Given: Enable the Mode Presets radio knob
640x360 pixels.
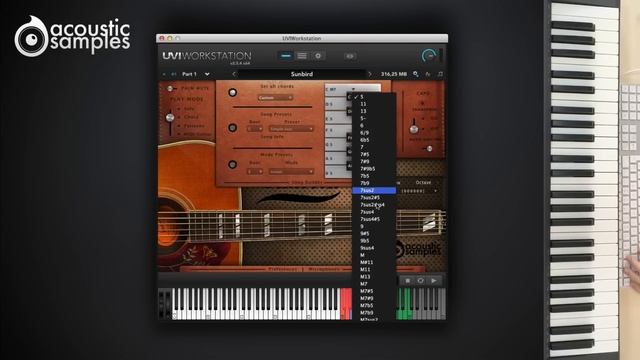Looking at the screenshot, I should (x=232, y=164).
